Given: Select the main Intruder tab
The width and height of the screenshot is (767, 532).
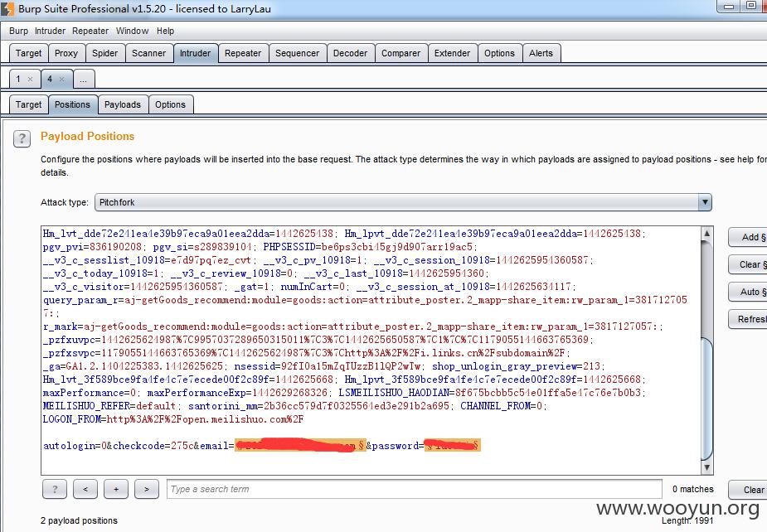Looking at the screenshot, I should pos(195,53).
